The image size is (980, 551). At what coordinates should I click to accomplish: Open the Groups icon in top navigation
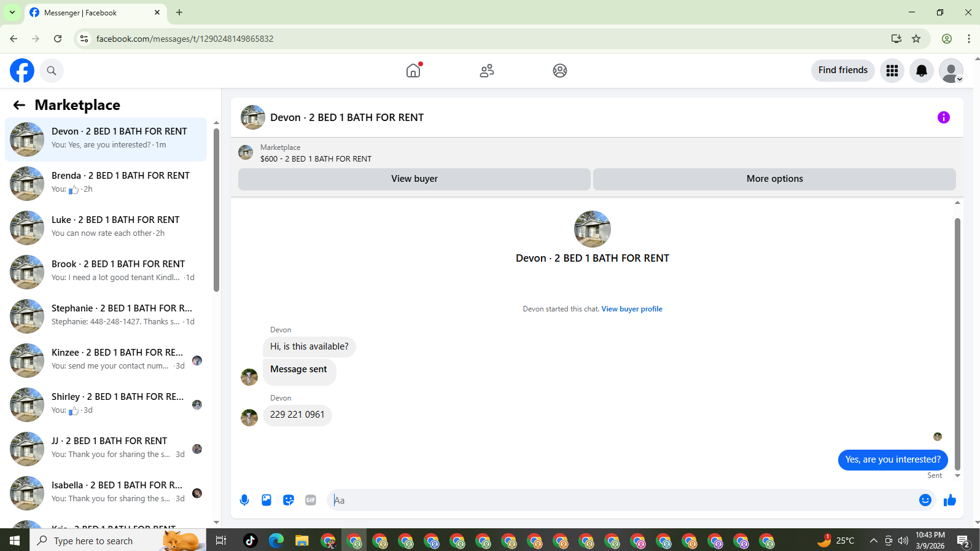point(560,71)
